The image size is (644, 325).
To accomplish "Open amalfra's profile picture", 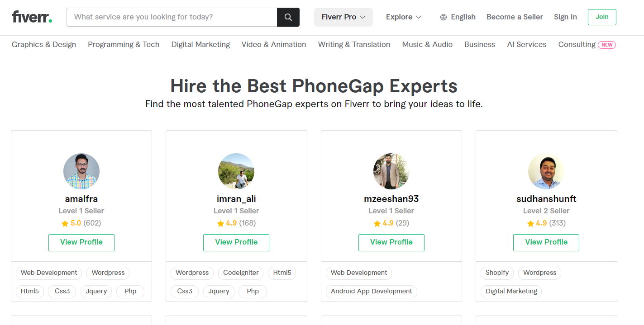I will (81, 171).
